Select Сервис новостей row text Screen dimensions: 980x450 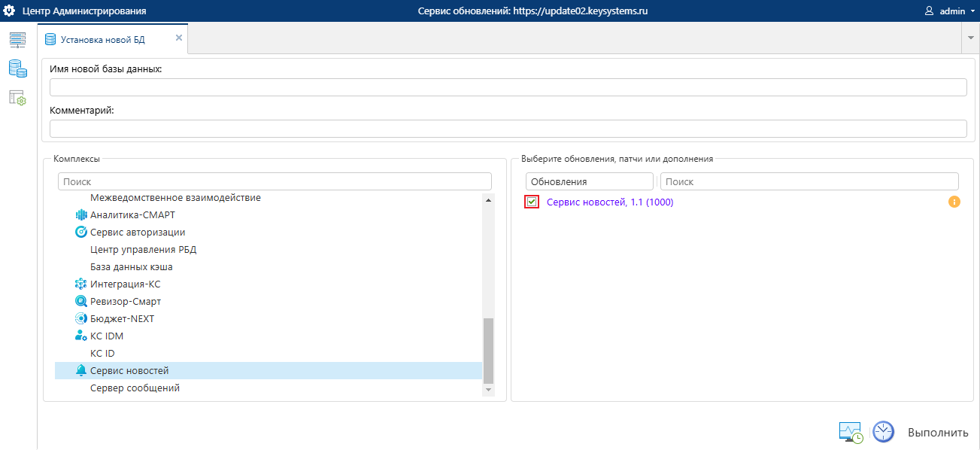[x=129, y=371]
